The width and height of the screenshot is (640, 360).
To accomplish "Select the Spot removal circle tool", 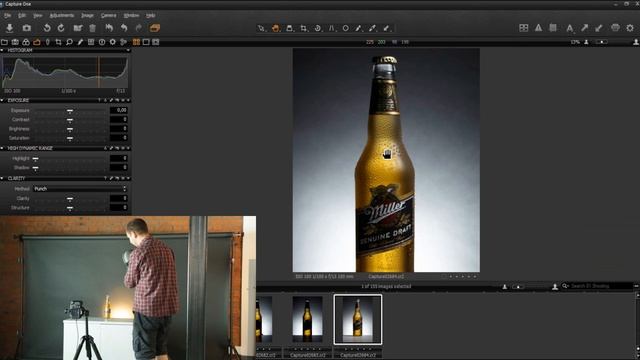I will click(345, 28).
